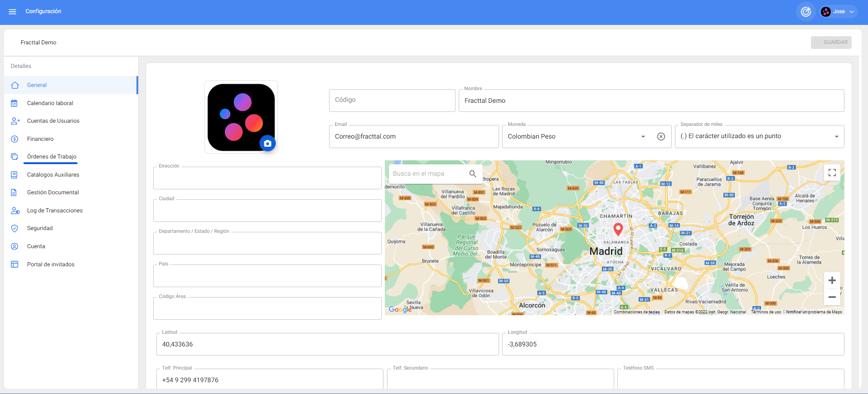Viewport: 868px width, 394px height.
Task: Open the Seguridad settings section
Action: [x=40, y=228]
